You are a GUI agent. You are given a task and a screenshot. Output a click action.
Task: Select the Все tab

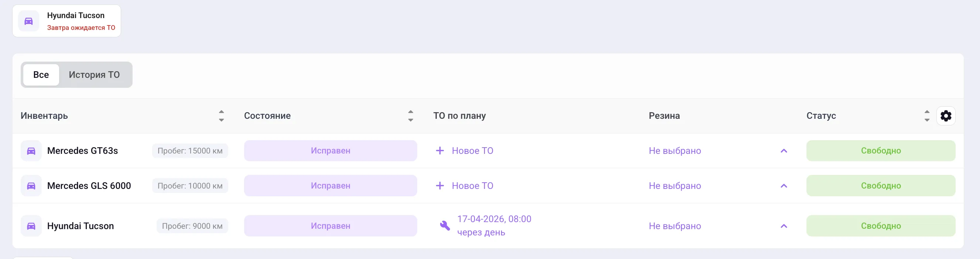[x=41, y=75]
